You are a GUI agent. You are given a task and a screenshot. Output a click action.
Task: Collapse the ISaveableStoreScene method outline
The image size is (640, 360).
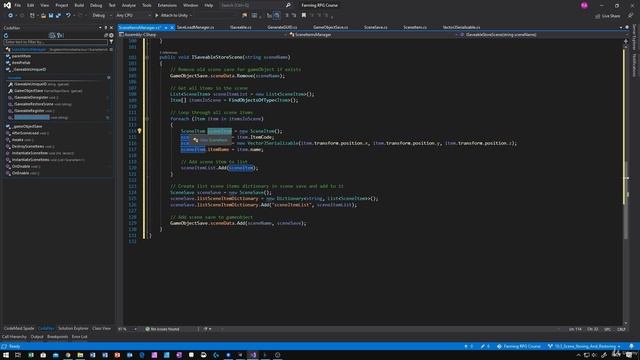coord(147,57)
